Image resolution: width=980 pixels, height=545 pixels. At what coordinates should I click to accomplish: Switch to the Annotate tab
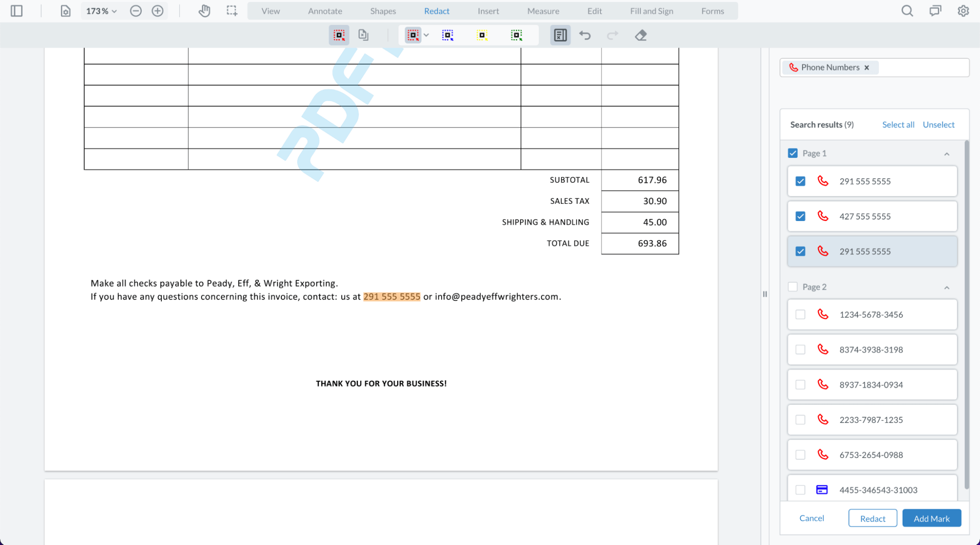point(325,11)
